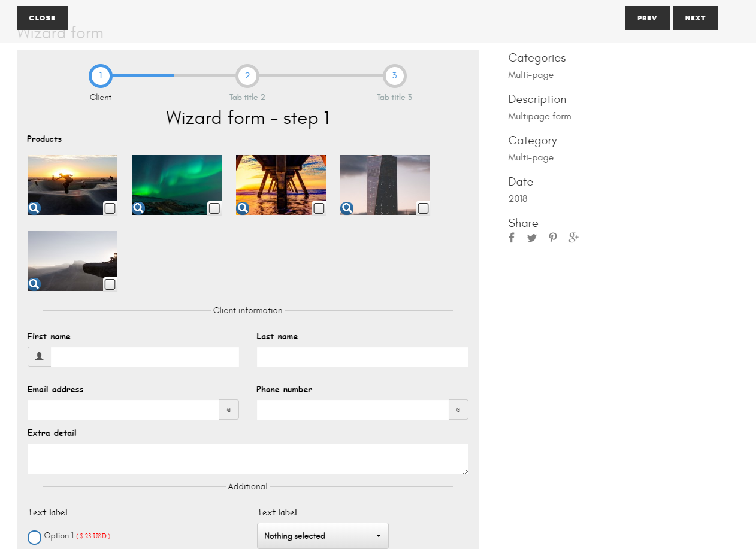Click the user icon beside First name

[x=38, y=356]
